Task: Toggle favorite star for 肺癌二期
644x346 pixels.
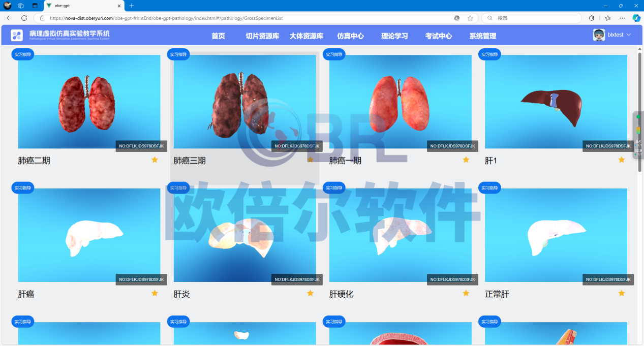Action: (155, 160)
